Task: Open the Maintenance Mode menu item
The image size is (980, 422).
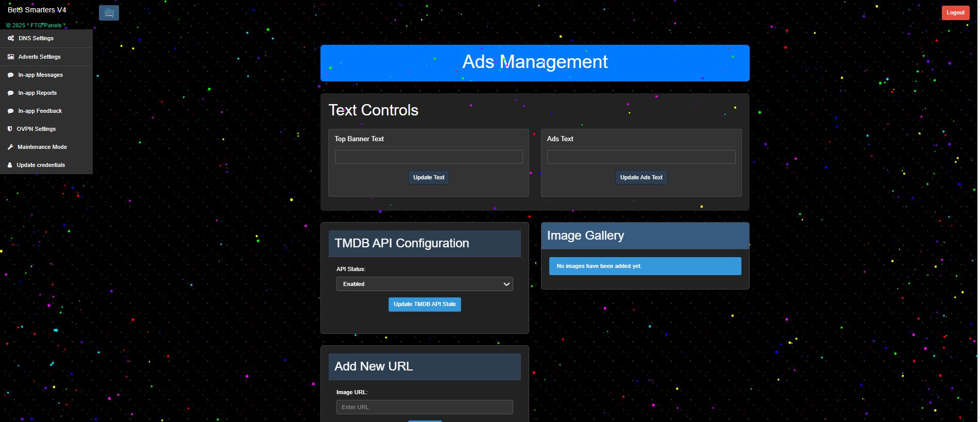Action: coord(42,147)
